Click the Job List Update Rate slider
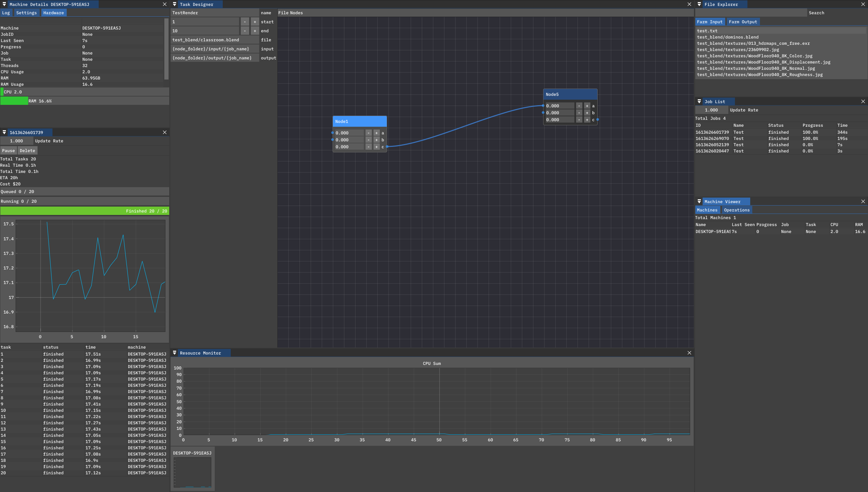The width and height of the screenshot is (868, 492). [711, 110]
